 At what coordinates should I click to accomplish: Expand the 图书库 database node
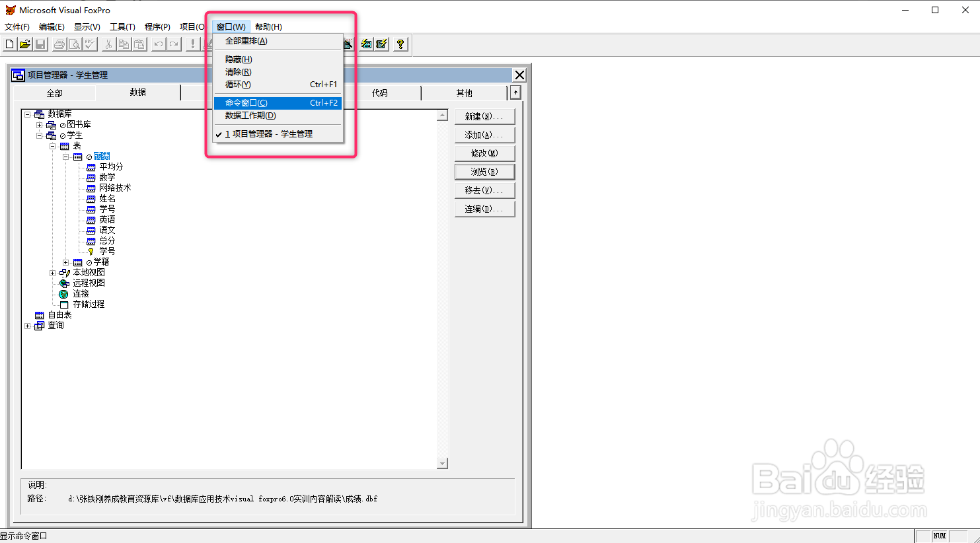(40, 125)
